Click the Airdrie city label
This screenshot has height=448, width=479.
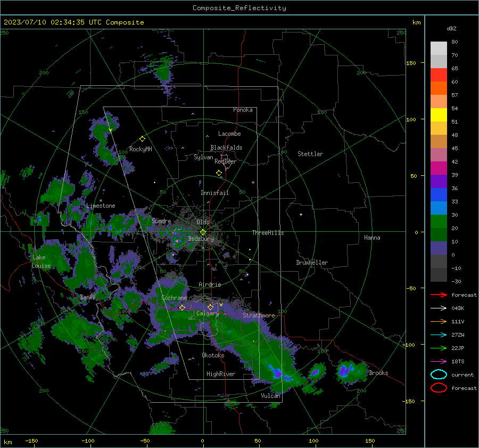(x=210, y=284)
